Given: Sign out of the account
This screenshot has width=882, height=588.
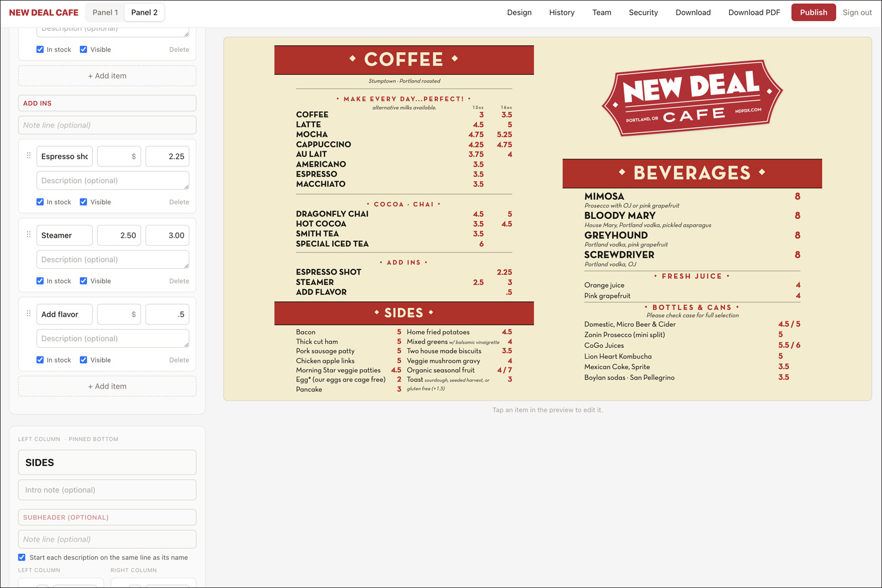Looking at the screenshot, I should point(857,12).
